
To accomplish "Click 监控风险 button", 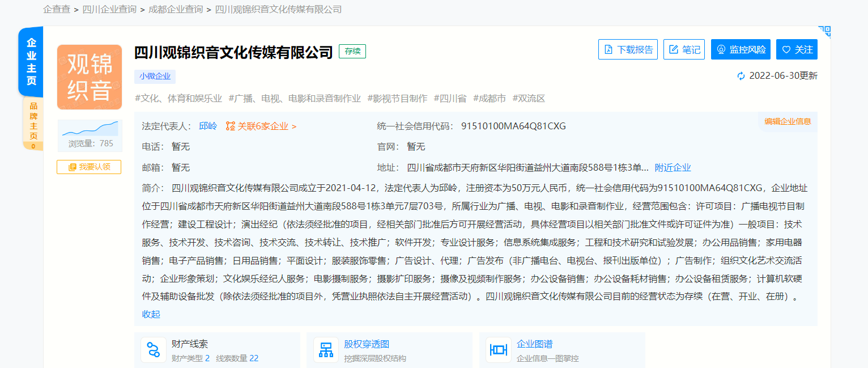I will click(x=741, y=49).
